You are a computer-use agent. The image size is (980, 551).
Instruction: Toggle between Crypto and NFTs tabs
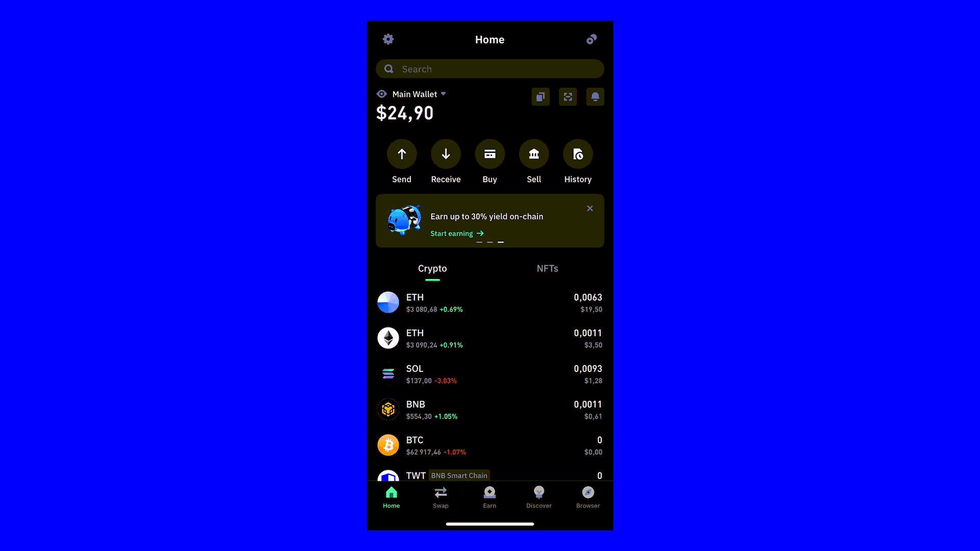pos(547,268)
